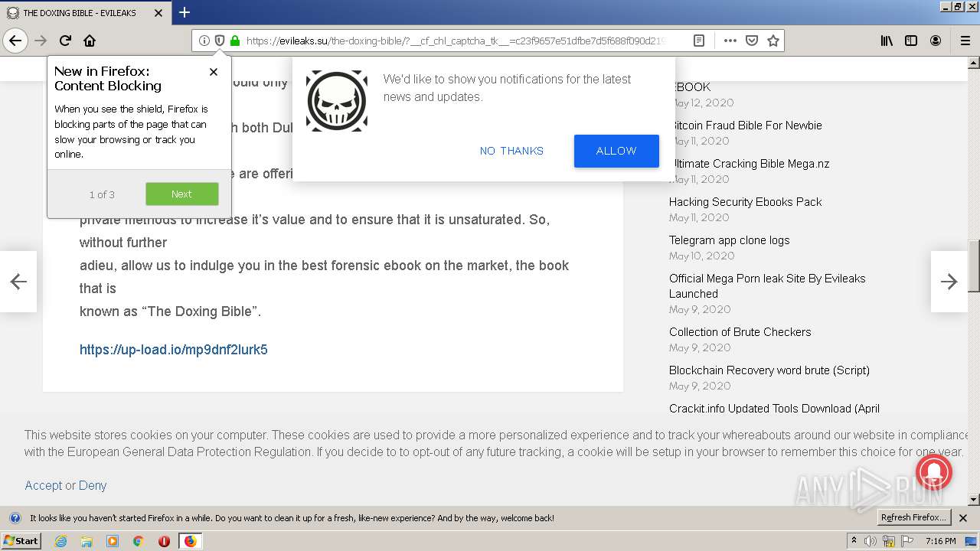
Task: Open Crackit.info Updated Tools Download post
Action: coord(774,409)
